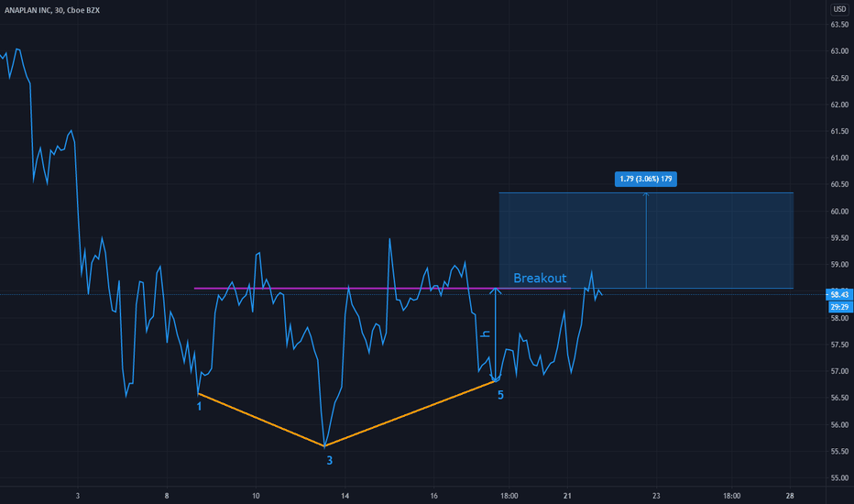Click the price axis value 60.50

(839, 185)
